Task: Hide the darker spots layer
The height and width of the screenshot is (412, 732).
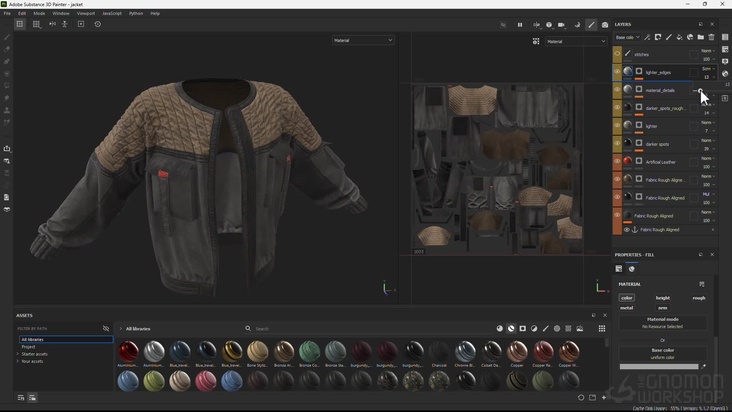Action: [617, 143]
